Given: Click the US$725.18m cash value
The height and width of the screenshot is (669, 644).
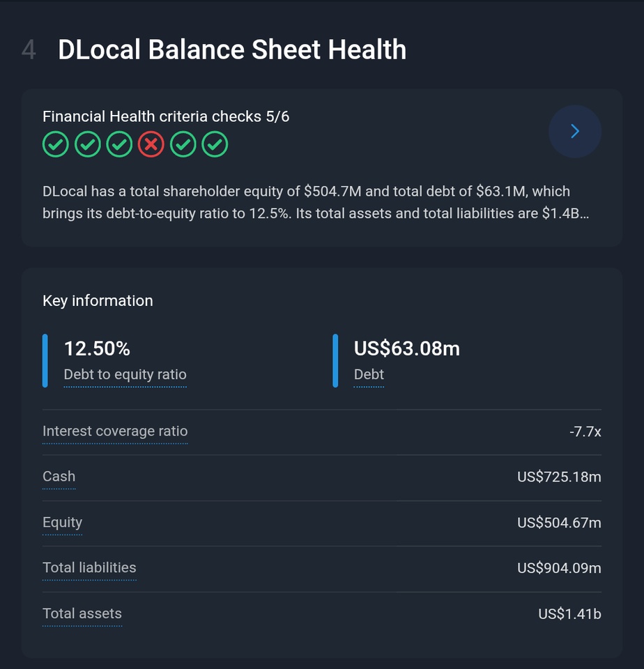Looking at the screenshot, I should [558, 477].
